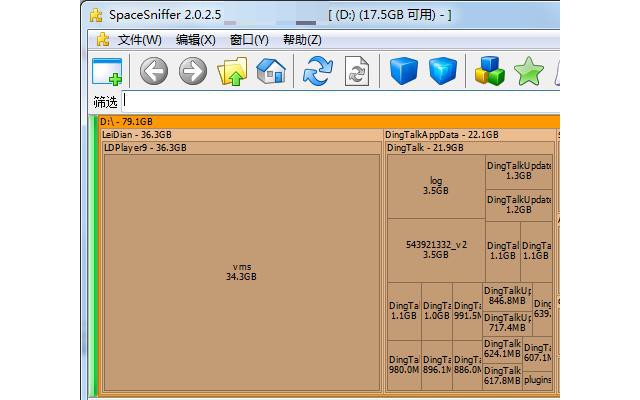
Task: Click the SpaceSniffer title bar icon
Action: pyautogui.click(x=96, y=15)
